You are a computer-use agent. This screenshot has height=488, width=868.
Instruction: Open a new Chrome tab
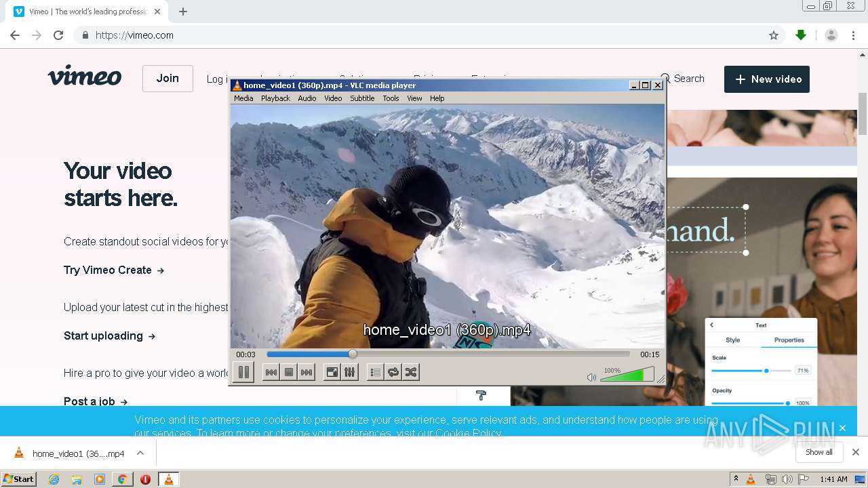(183, 12)
